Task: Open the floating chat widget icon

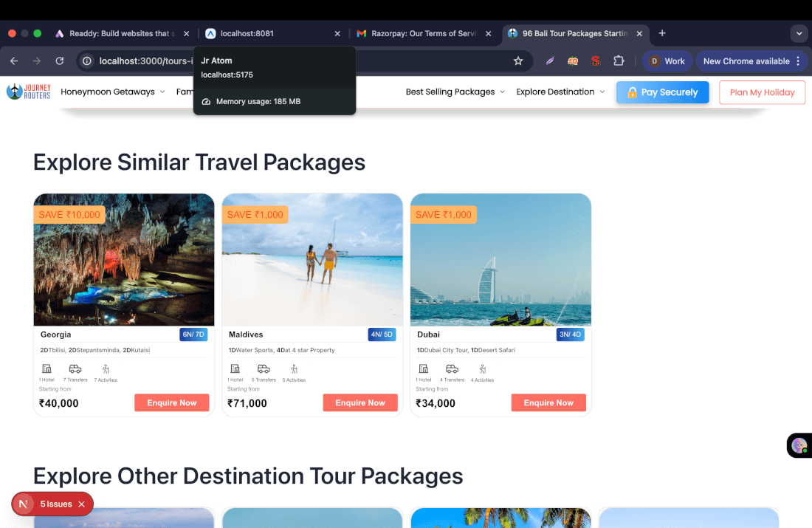Action: [x=799, y=445]
